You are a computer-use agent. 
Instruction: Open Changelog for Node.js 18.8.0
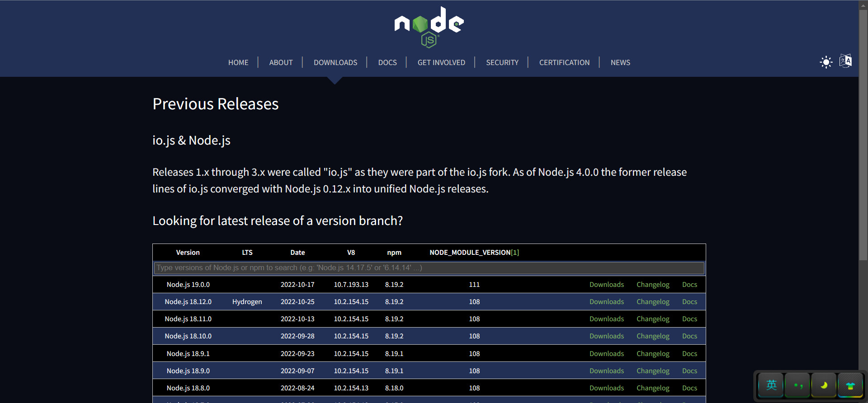pyautogui.click(x=653, y=388)
